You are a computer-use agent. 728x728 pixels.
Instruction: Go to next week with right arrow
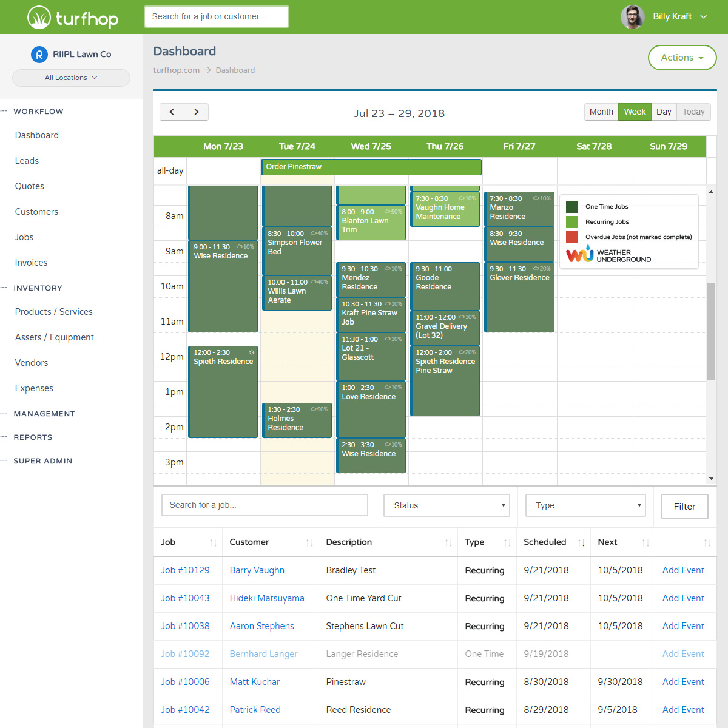pyautogui.click(x=196, y=112)
